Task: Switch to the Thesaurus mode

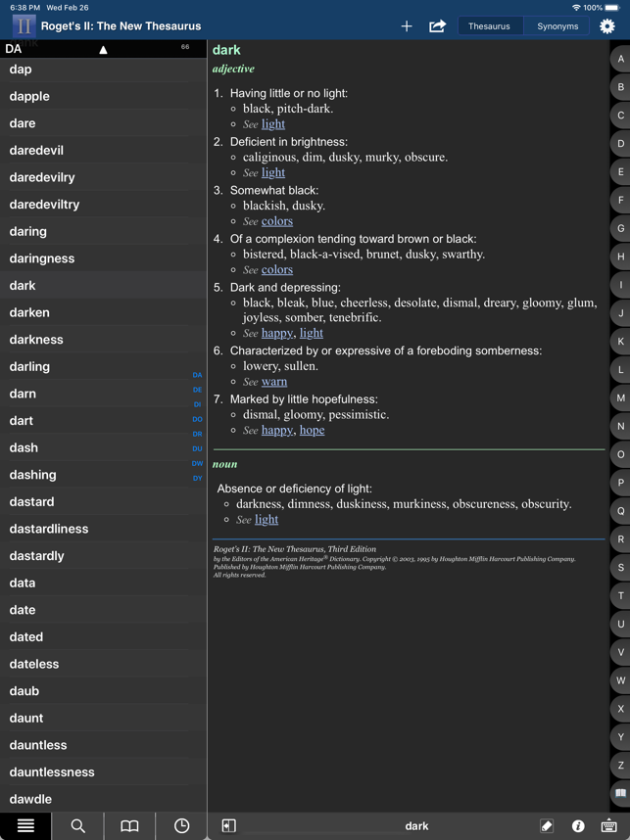Action: (489, 26)
